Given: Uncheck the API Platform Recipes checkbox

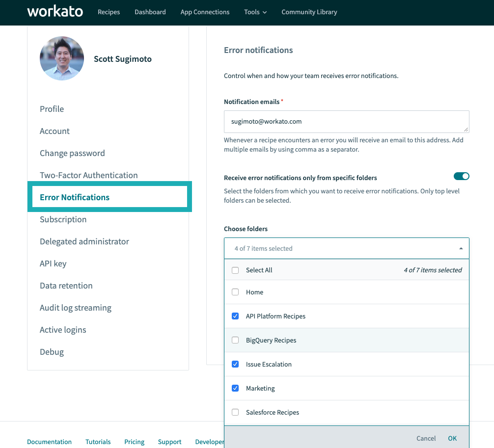Looking at the screenshot, I should click(x=235, y=316).
